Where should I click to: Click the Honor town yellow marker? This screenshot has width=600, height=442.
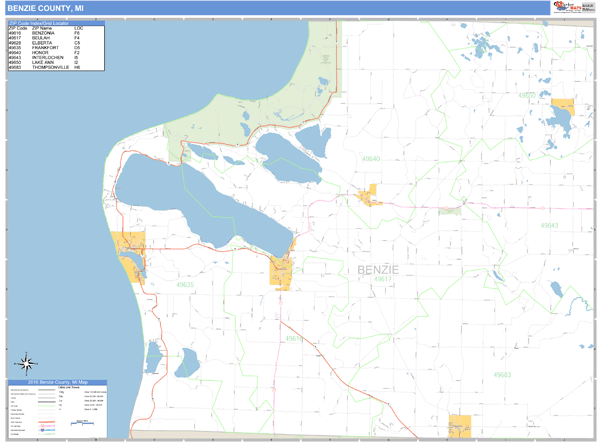pyautogui.click(x=371, y=194)
